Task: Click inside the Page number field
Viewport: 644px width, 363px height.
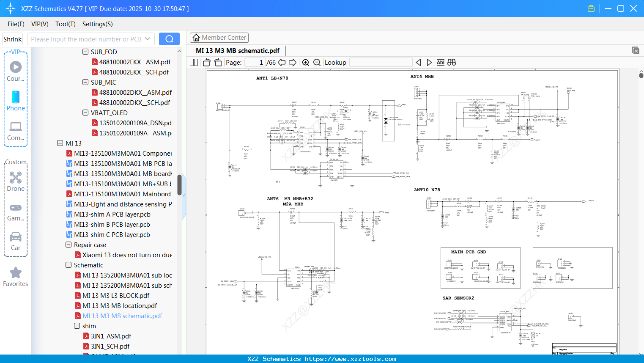Action: tap(254, 62)
